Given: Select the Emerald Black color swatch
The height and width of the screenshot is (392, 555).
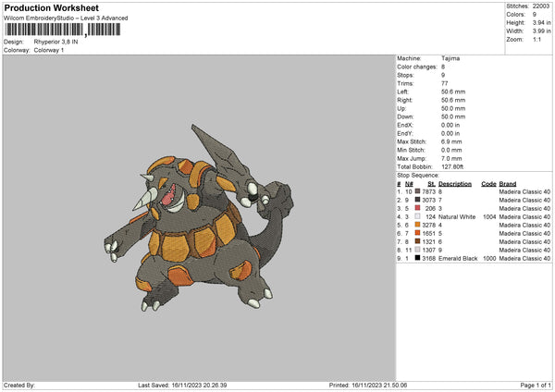Looking at the screenshot, I should [419, 258].
